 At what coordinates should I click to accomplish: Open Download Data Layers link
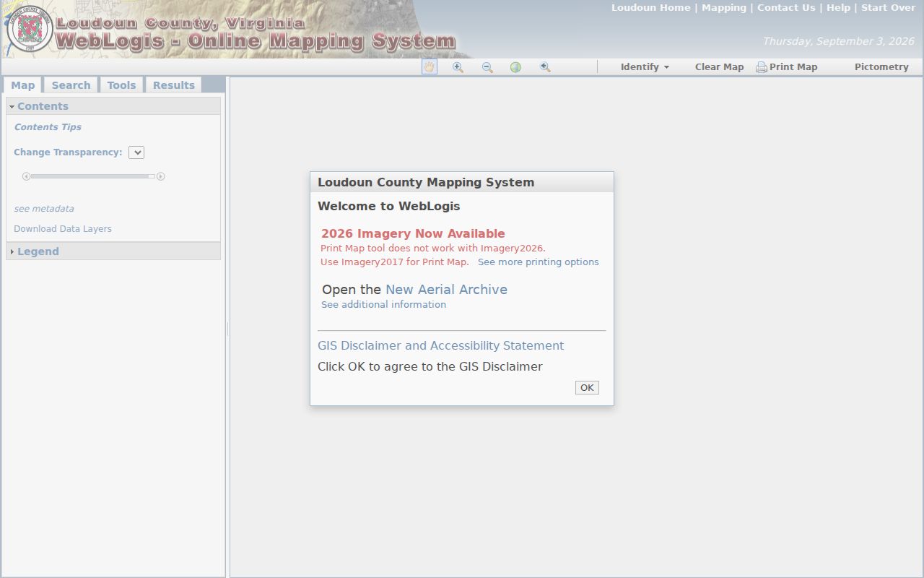pyautogui.click(x=63, y=229)
